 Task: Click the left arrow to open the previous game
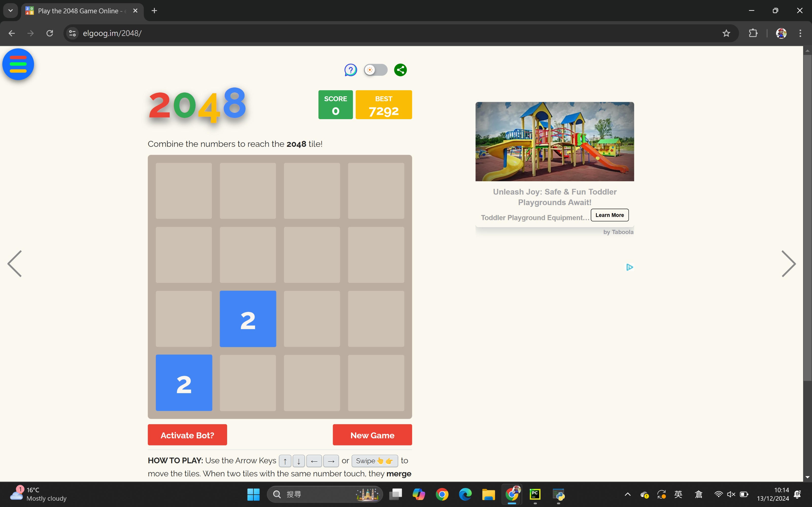[x=15, y=264]
